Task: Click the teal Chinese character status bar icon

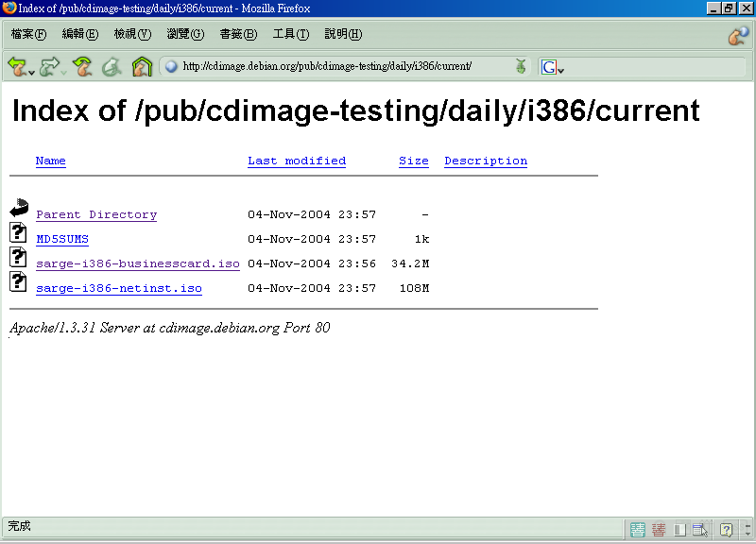Action: [639, 530]
